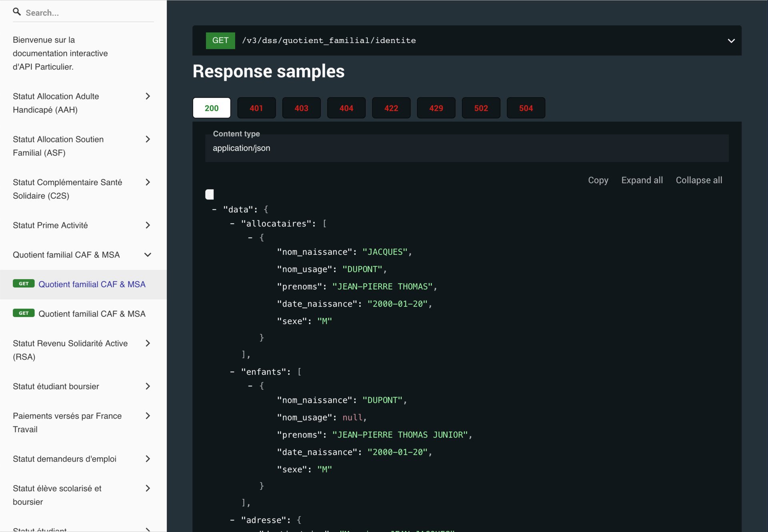
Task: Collapse Quotient familial CAF & MSA group
Action: [148, 255]
